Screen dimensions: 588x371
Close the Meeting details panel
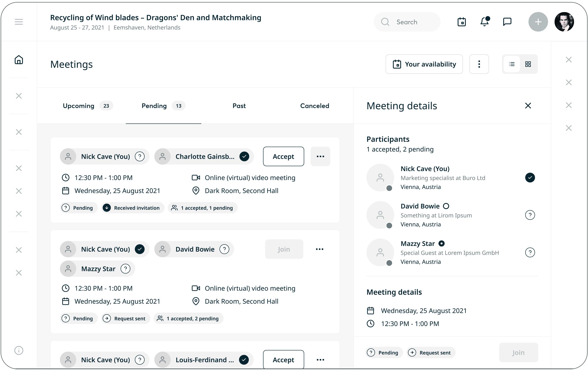(528, 106)
